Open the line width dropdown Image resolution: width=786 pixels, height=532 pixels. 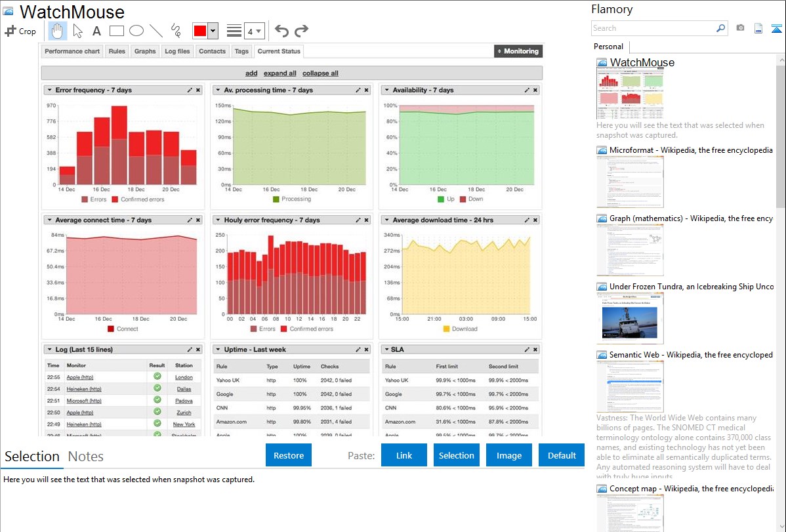(x=254, y=31)
